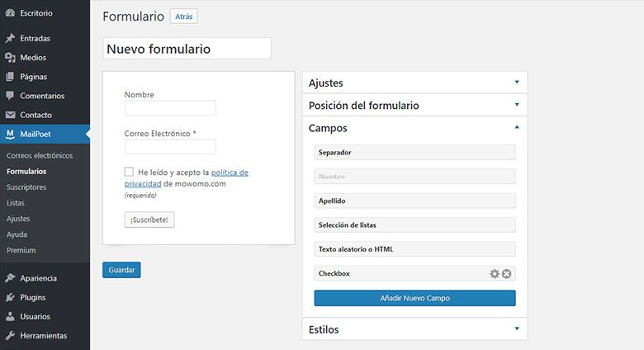644x350 pixels.
Task: Click the Entradas pushpin icon
Action: click(x=10, y=38)
